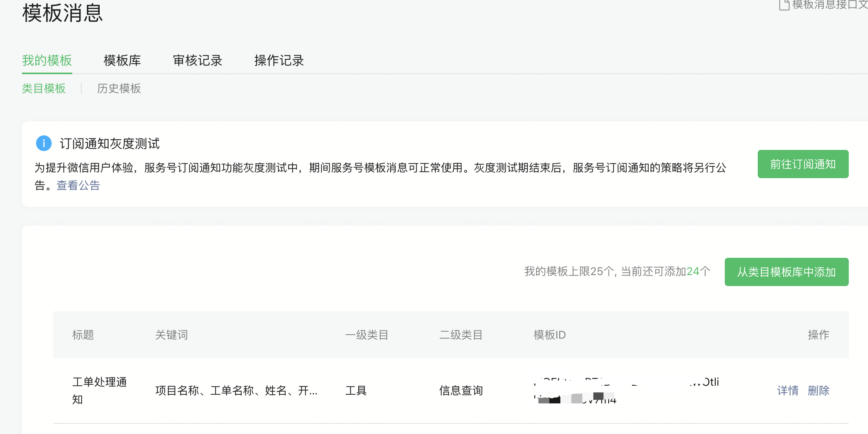
Task: Switch to the 模板库 tab
Action: (x=122, y=60)
